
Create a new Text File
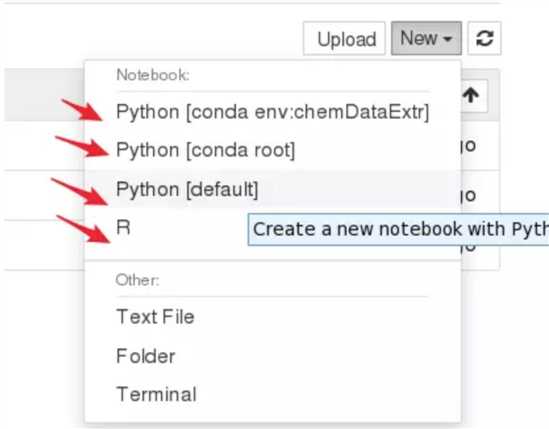click(272, 317)
